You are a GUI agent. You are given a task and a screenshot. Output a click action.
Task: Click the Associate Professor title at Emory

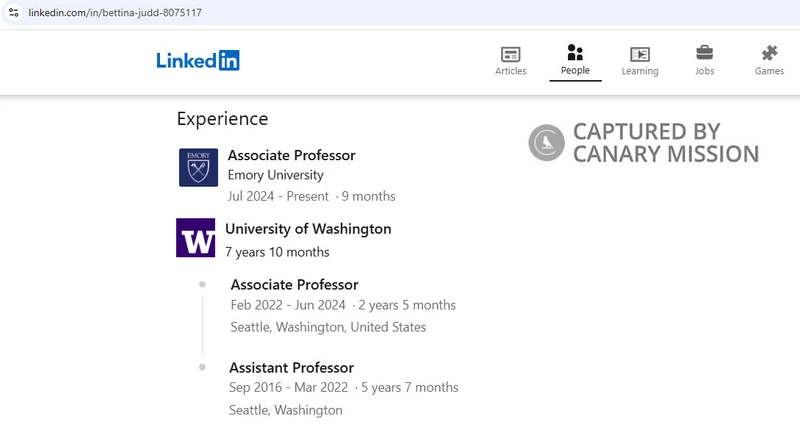coord(291,155)
